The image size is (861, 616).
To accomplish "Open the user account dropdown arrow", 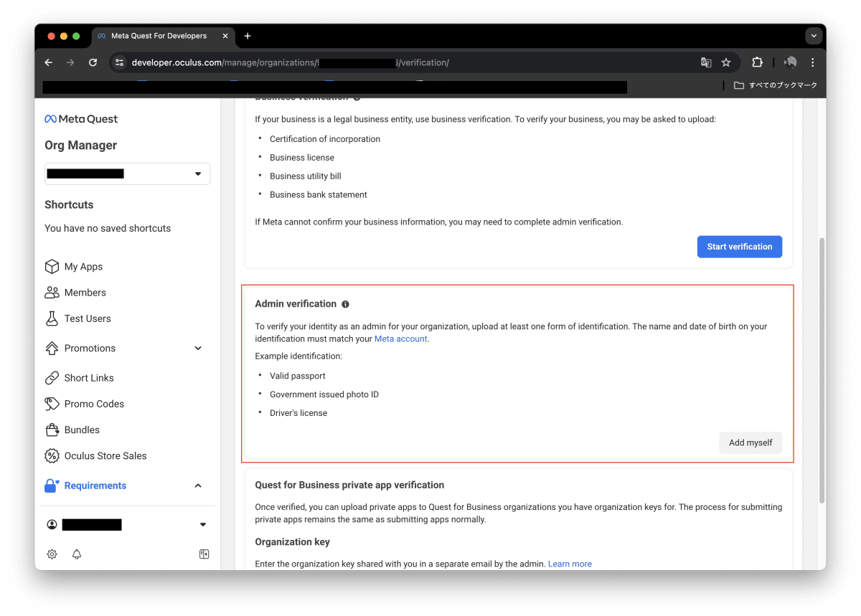I will coord(203,525).
